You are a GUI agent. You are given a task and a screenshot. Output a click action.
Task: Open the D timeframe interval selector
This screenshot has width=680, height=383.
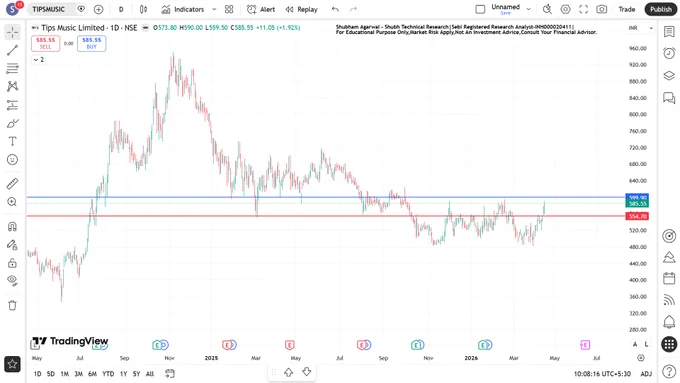pyautogui.click(x=121, y=9)
